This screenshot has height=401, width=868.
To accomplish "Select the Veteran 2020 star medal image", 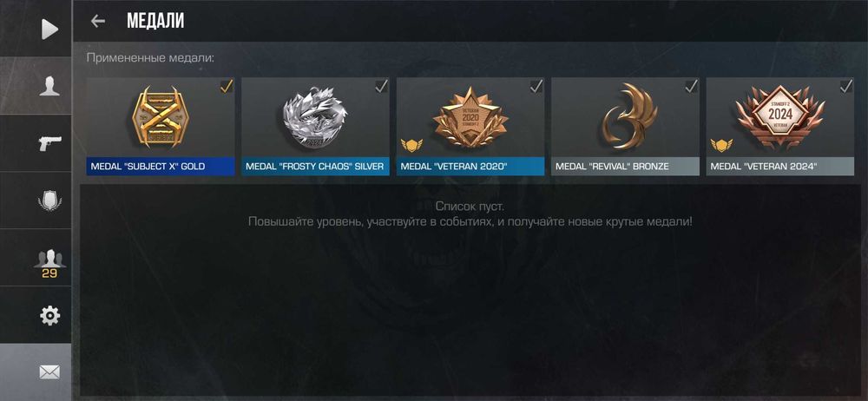I will (x=470, y=117).
